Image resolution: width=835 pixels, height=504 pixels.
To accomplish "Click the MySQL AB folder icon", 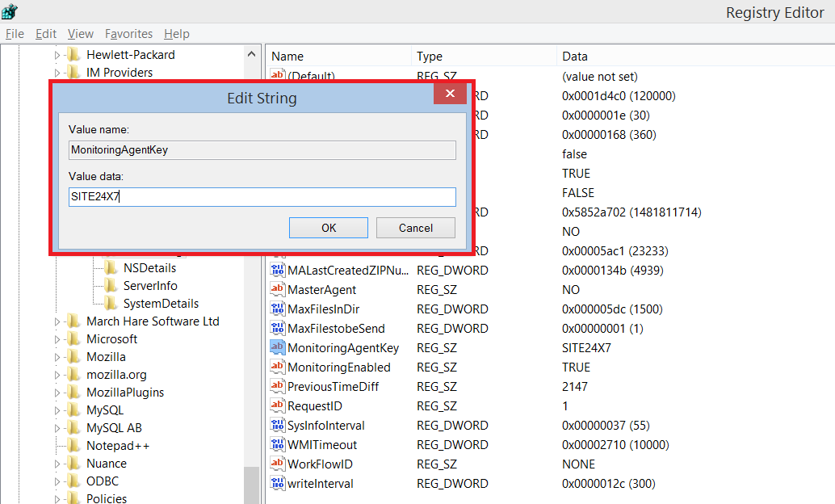I will coord(73,428).
